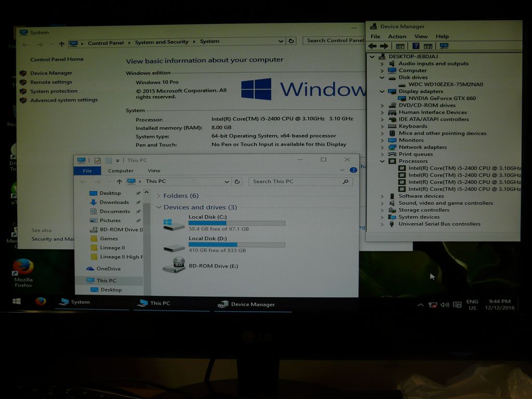
Task: Expand the Network adapters node
Action: click(x=383, y=148)
